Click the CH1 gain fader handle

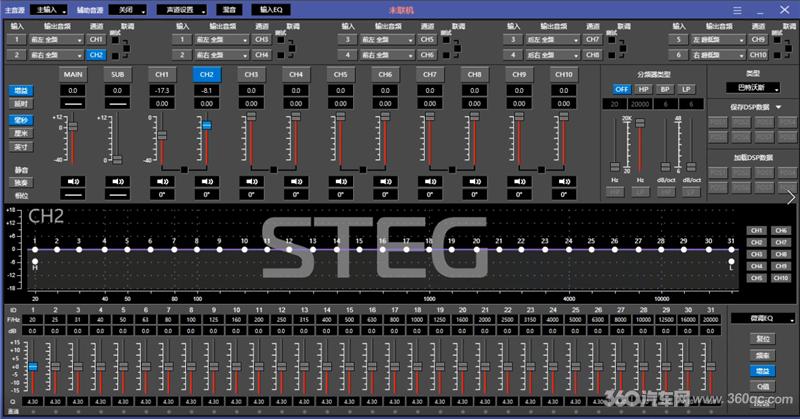162,135
